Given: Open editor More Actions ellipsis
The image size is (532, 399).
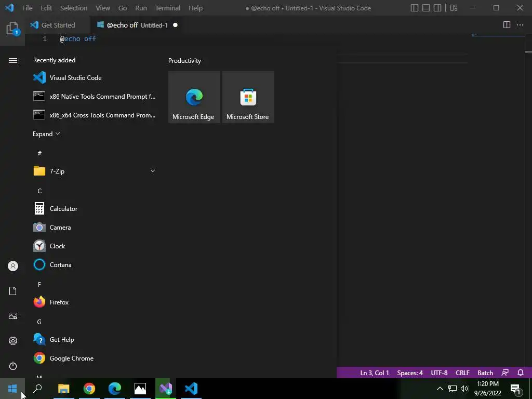Looking at the screenshot, I should pyautogui.click(x=520, y=25).
